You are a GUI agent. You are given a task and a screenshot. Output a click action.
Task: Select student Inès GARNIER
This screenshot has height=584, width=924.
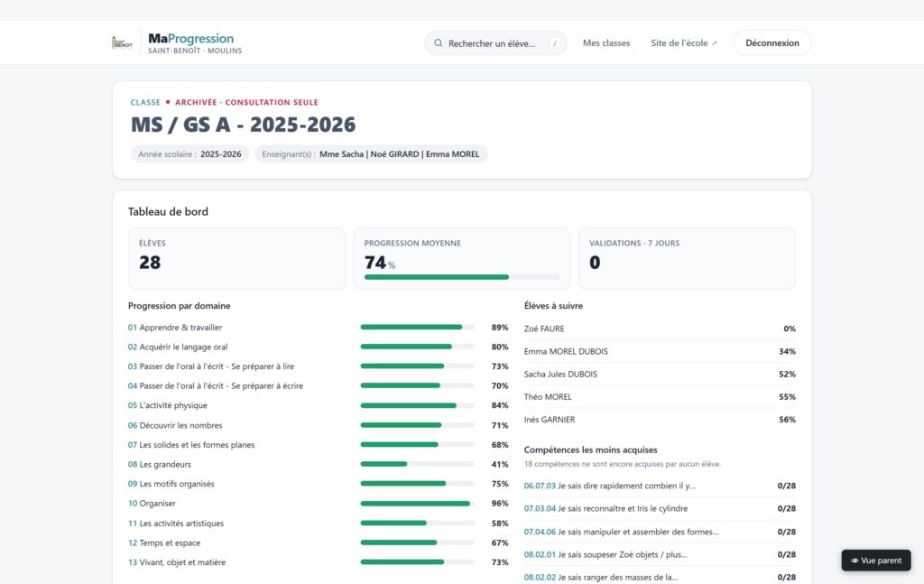[x=660, y=420]
